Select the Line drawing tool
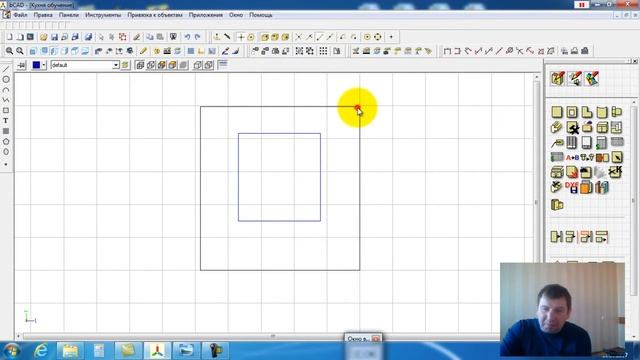The width and height of the screenshot is (640, 360). tap(6, 69)
